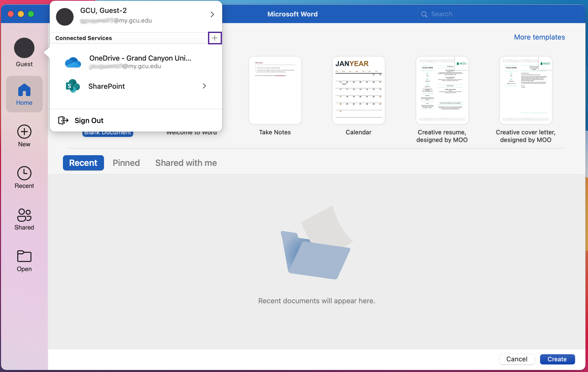The image size is (588, 372).
Task: Click the Sign Out door icon
Action: pos(63,120)
